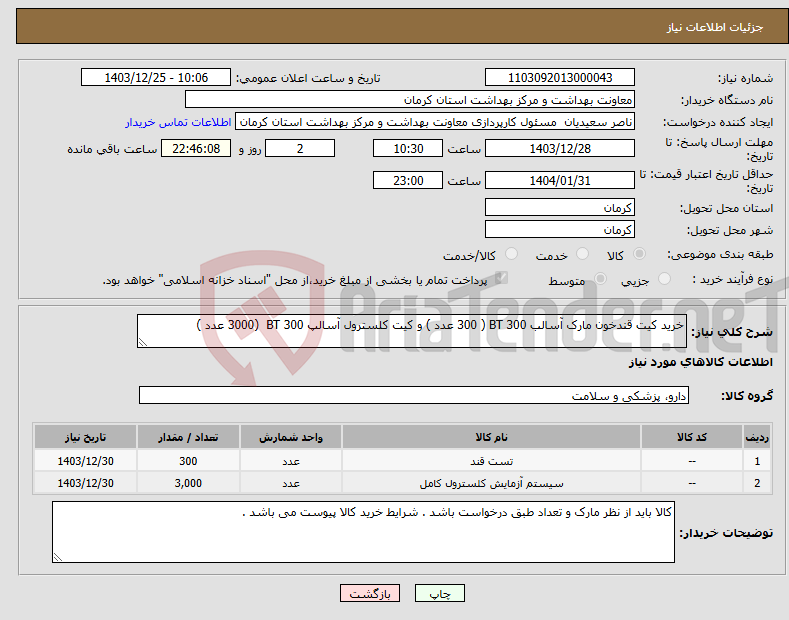Screen dimensions: 789x620
Task: Click the date cell in تست قند row
Action: tap(86, 461)
